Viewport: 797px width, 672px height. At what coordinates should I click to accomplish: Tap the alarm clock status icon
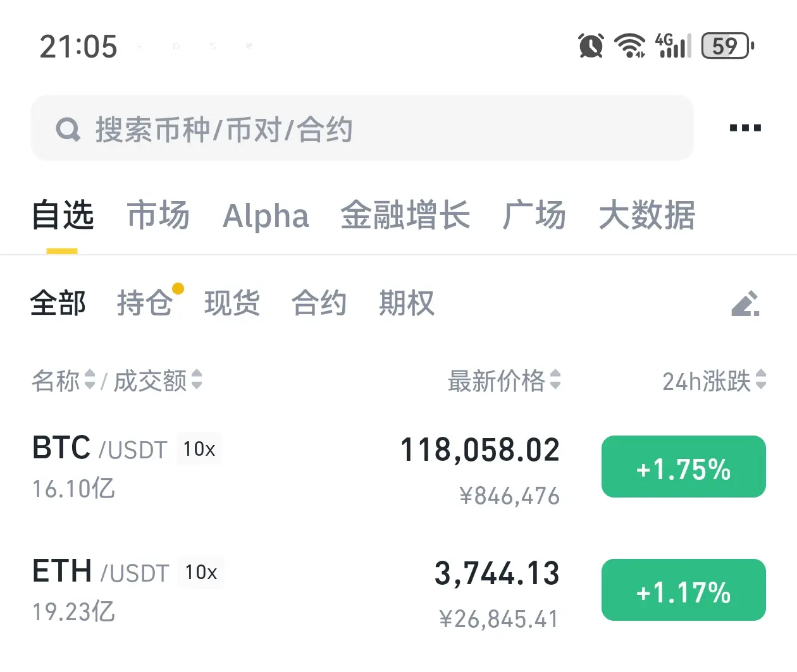point(591,46)
